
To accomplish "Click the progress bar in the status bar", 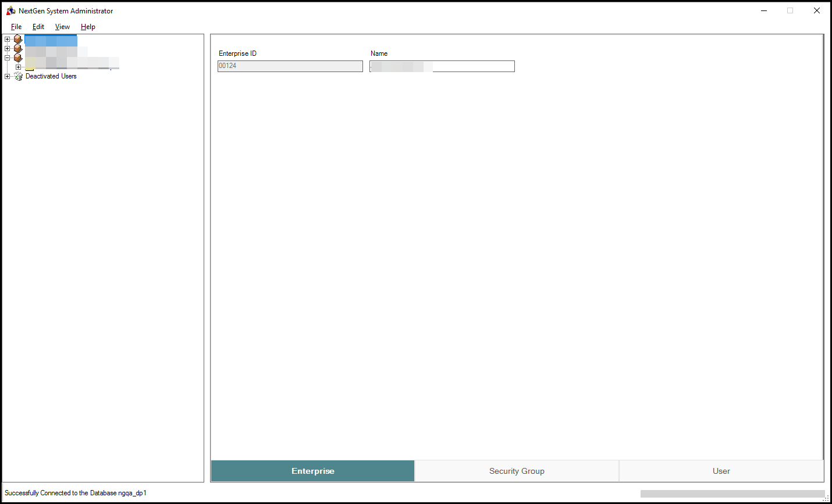I will (733, 494).
